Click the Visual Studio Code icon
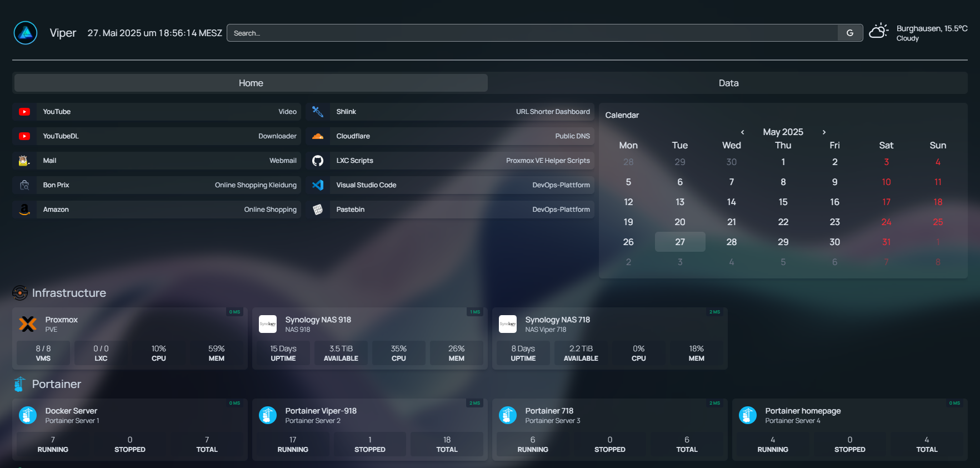This screenshot has height=468, width=980. point(318,185)
